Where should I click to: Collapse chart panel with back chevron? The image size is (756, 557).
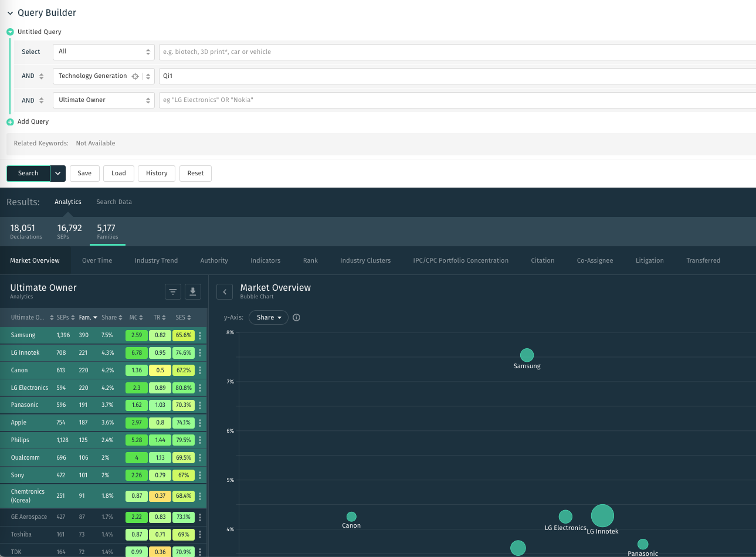(x=225, y=291)
